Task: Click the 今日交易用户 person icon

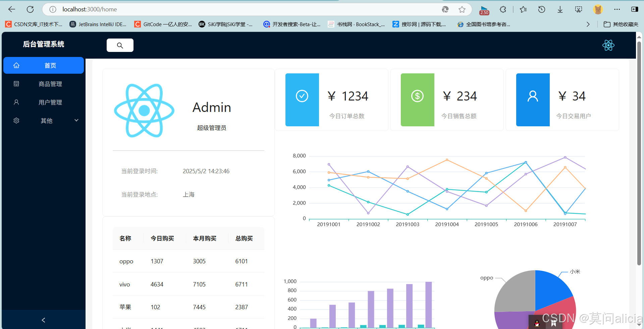Action: coord(533,96)
